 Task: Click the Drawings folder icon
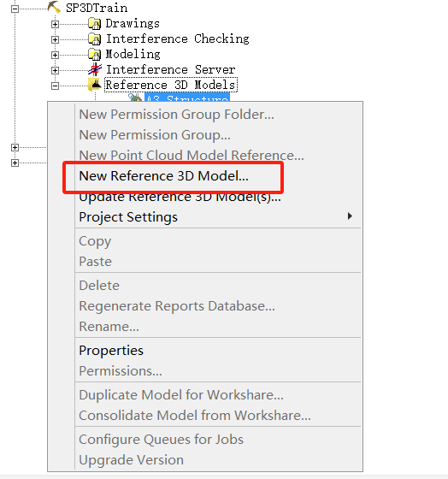point(94,23)
